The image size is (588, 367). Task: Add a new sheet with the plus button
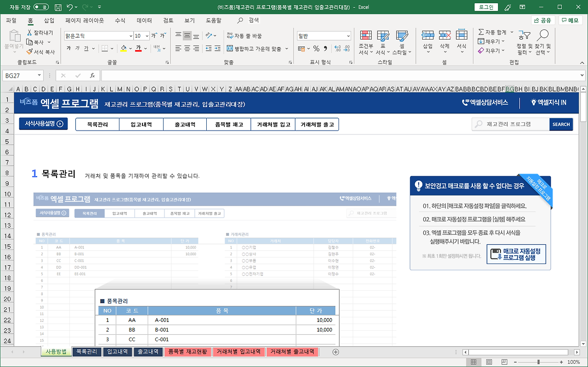(335, 352)
